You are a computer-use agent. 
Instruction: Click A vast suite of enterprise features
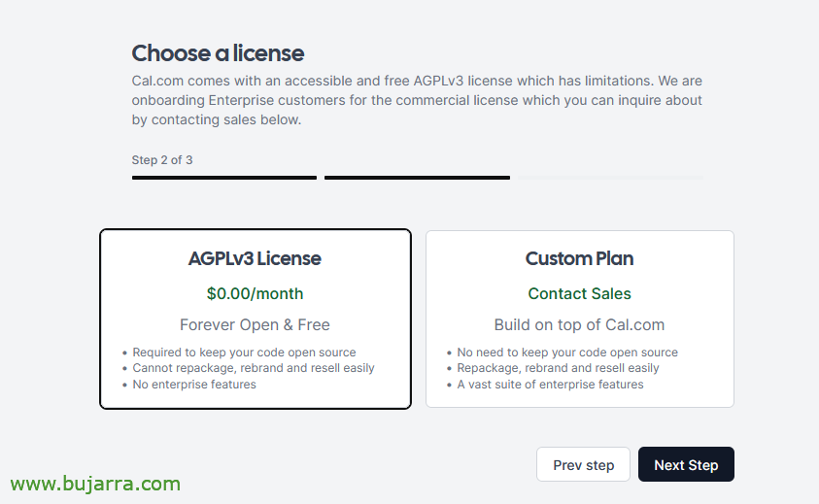click(550, 385)
